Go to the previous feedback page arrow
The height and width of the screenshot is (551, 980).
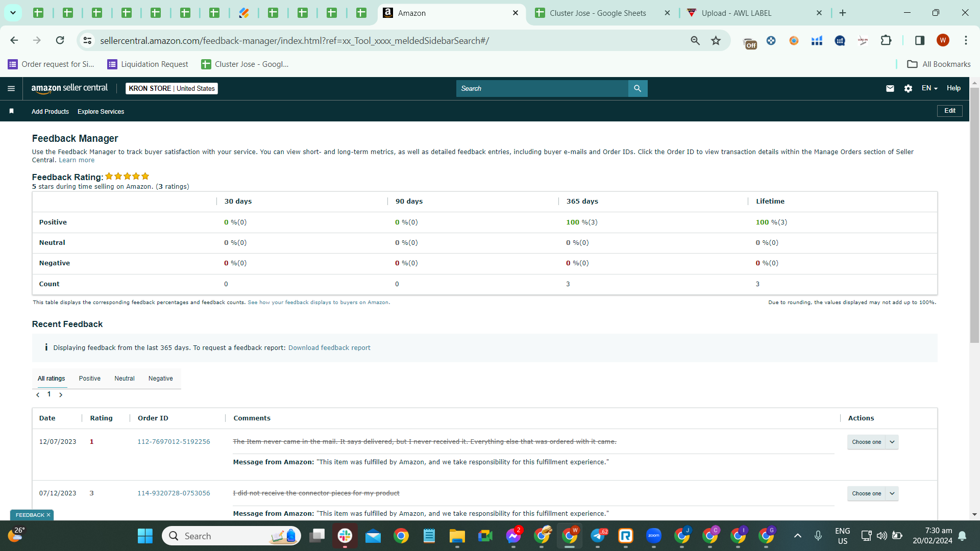click(x=38, y=394)
